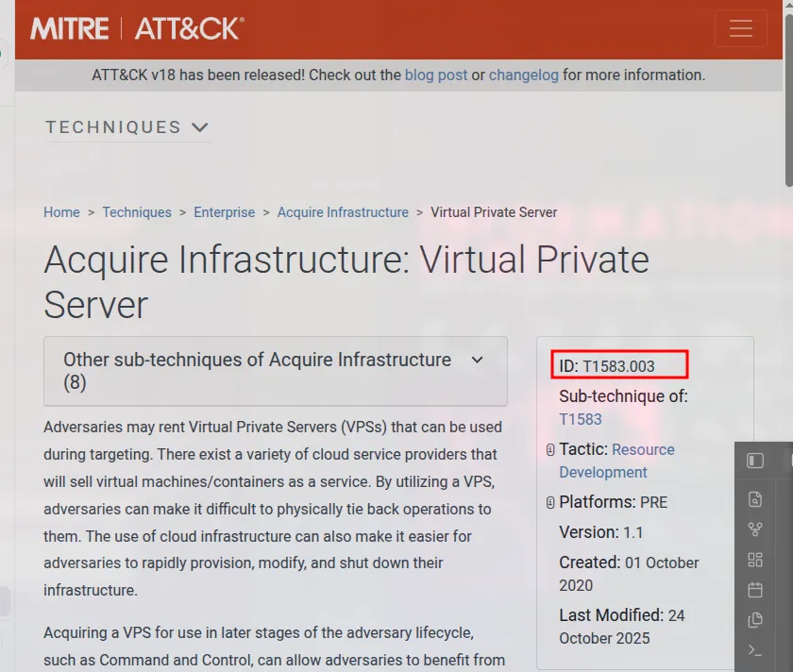Screen dimensions: 793x672
Task: Click the Version 1.1 text
Action: (600, 532)
